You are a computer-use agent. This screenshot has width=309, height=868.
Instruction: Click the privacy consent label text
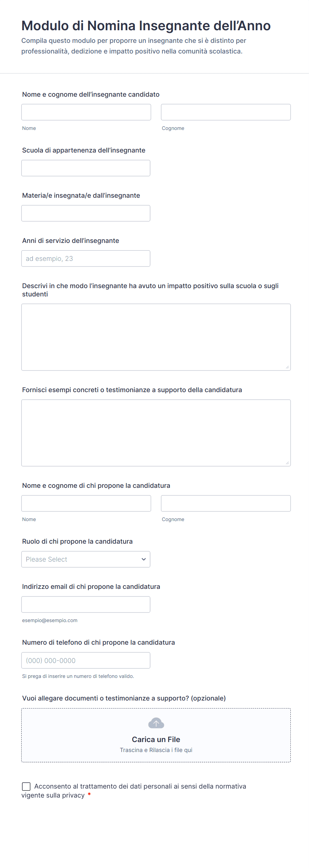point(140,787)
